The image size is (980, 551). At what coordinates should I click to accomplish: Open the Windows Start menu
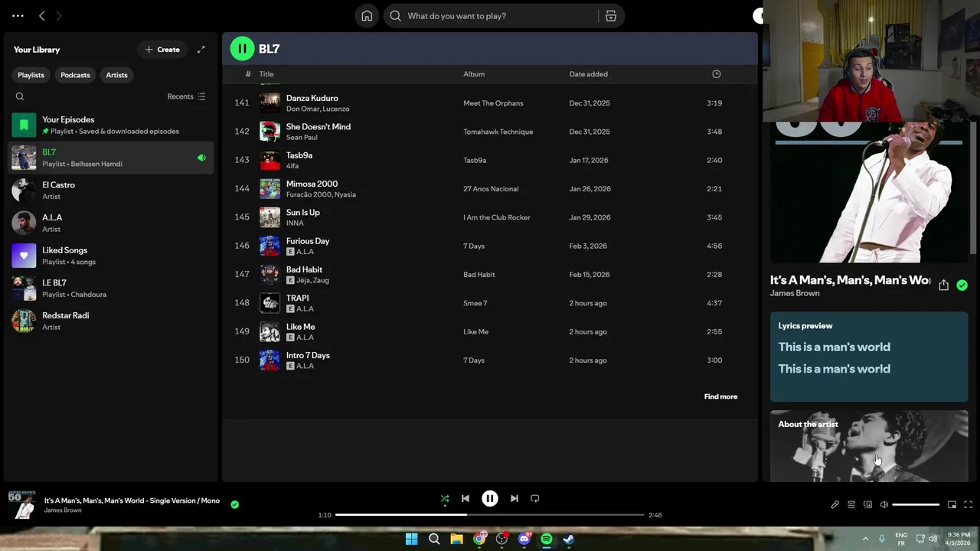point(412,539)
